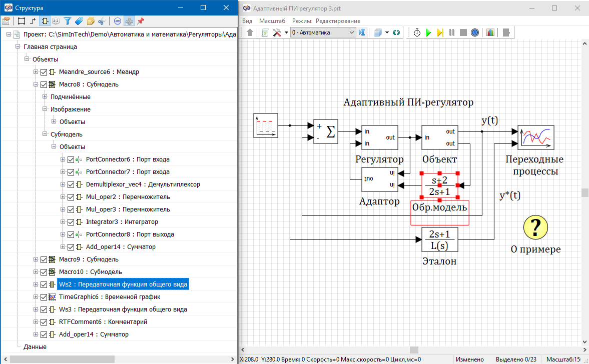Click the hammer and wrench tools icon
Image resolution: width=589 pixels, height=364 pixels.
(277, 32)
